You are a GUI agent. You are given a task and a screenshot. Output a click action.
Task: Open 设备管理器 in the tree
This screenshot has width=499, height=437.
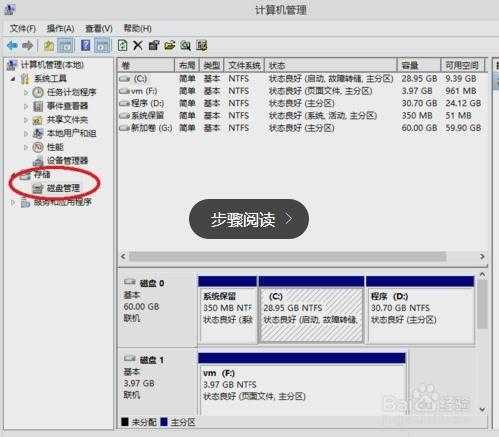coord(67,160)
